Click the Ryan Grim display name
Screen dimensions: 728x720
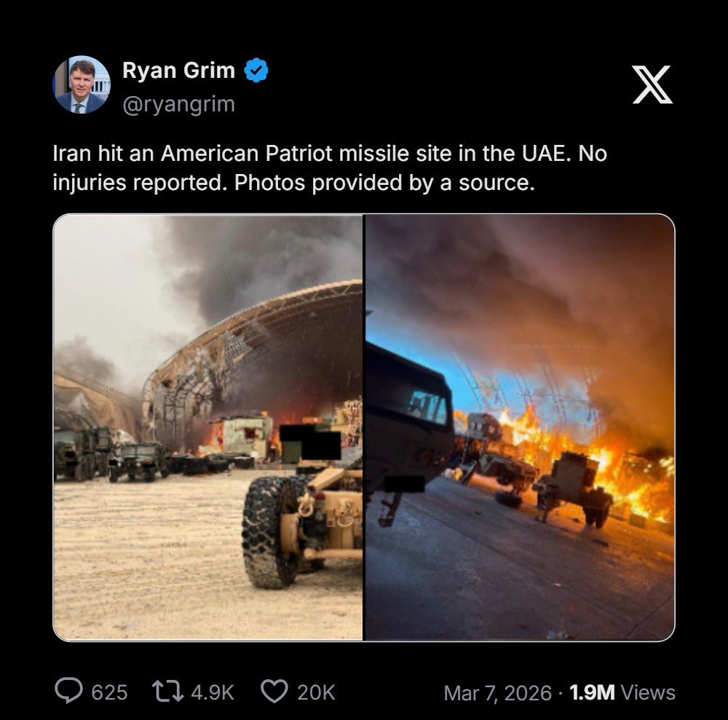pyautogui.click(x=178, y=71)
